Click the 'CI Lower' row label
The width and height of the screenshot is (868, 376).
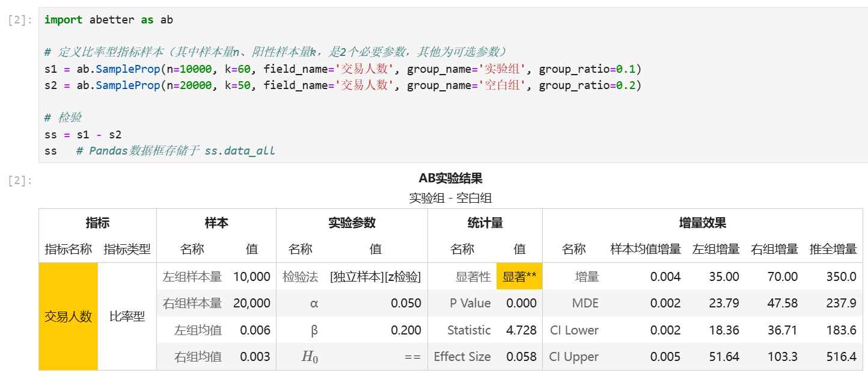pyautogui.click(x=574, y=330)
